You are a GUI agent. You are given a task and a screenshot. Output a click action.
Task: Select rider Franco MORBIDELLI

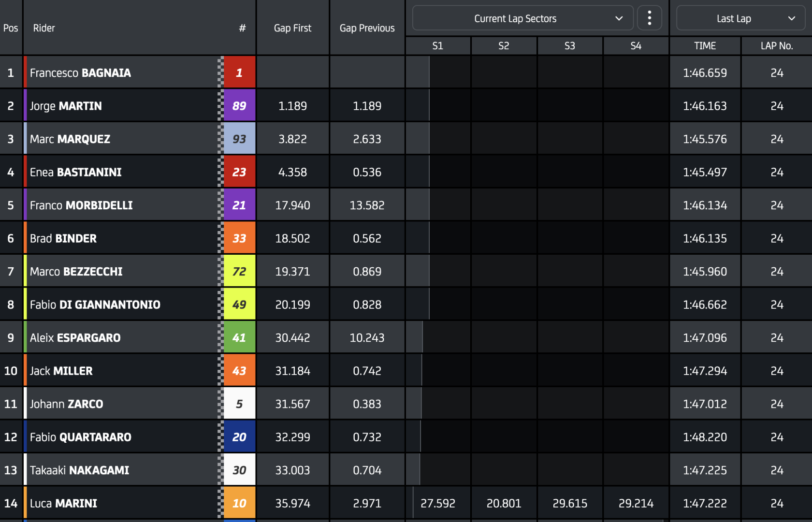click(81, 205)
